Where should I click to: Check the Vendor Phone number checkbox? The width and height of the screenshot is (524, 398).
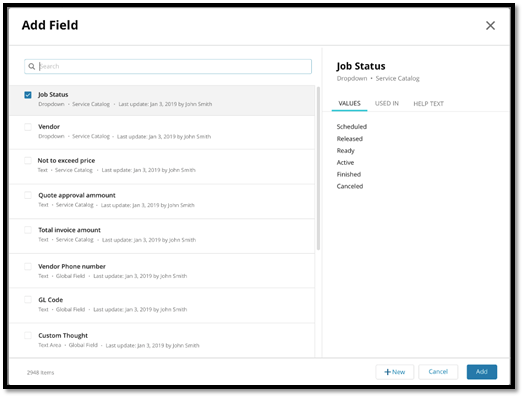point(28,266)
